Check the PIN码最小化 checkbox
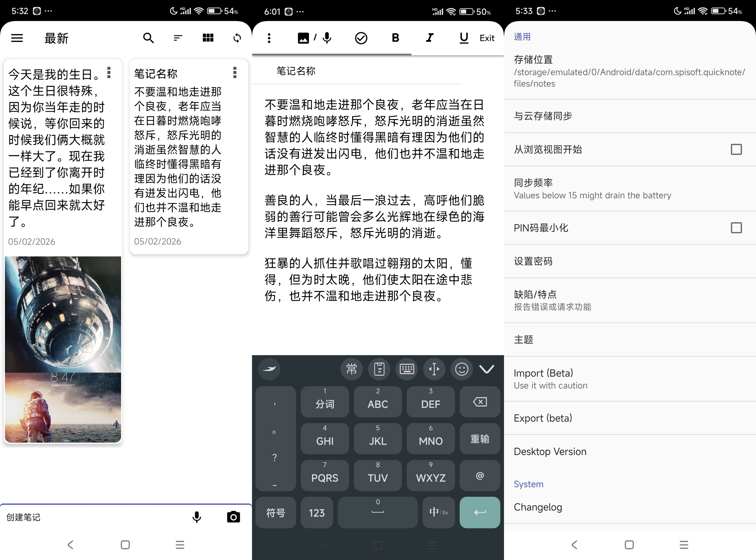756x560 pixels. coord(736,228)
